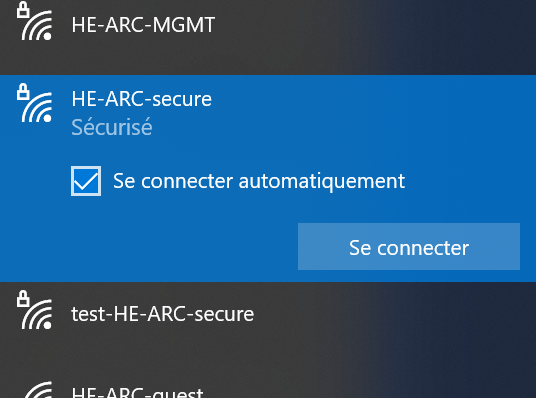Select the HE-ARC-MGMT network name
Image resolution: width=536 pixels, height=398 pixels.
tap(143, 25)
